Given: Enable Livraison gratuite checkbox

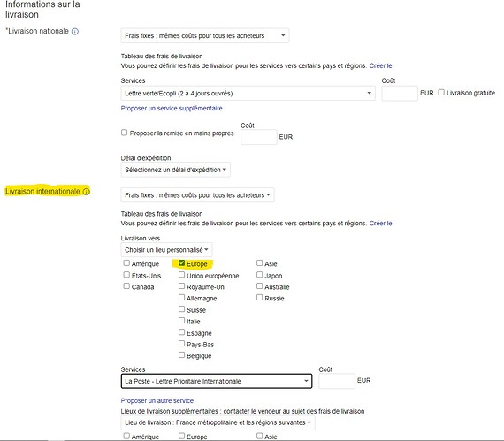Looking at the screenshot, I should (441, 93).
